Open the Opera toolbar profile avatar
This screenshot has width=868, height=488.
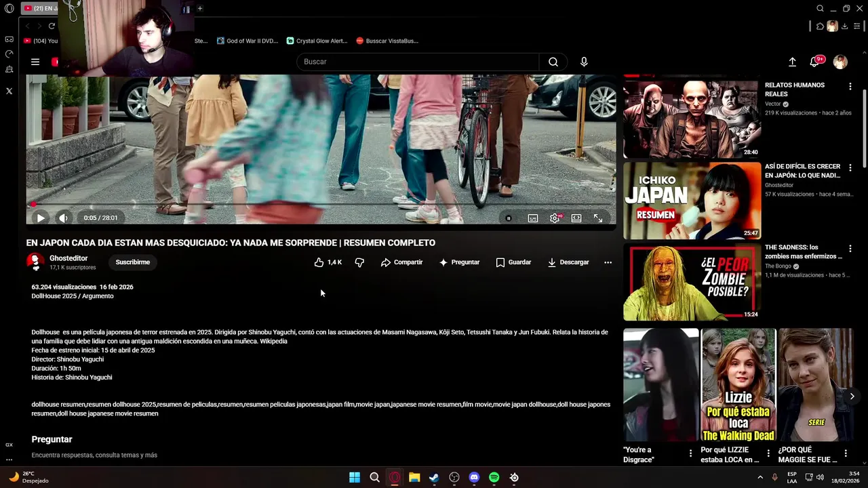832,26
